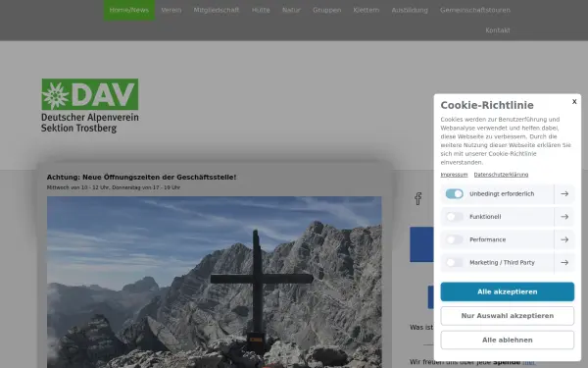Open the Hütte menu item
The width and height of the screenshot is (588, 368).
click(261, 10)
